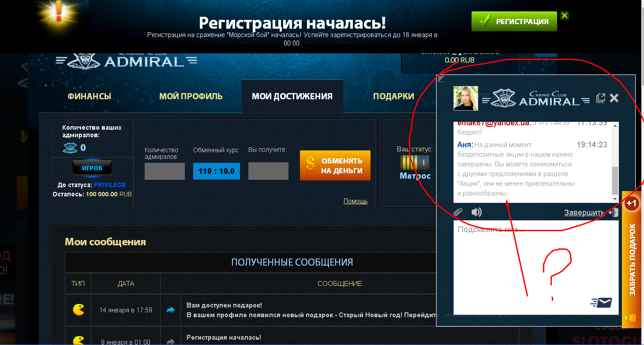Click the Игрок status button

(92, 168)
